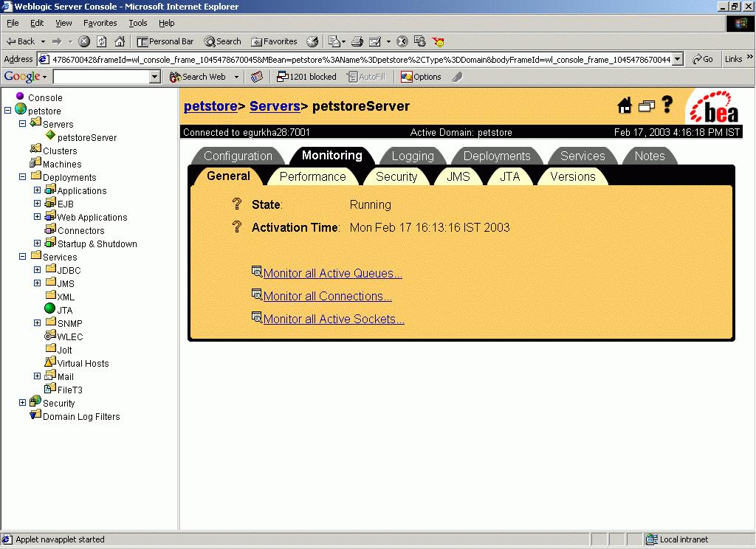Click the WLEC tree icon
The width and height of the screenshot is (756, 549).
click(50, 334)
